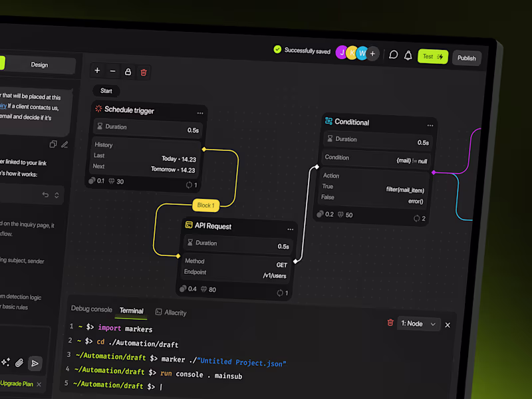The height and width of the screenshot is (399, 532).
Task: Click the send message arrow button
Action: pos(35,363)
